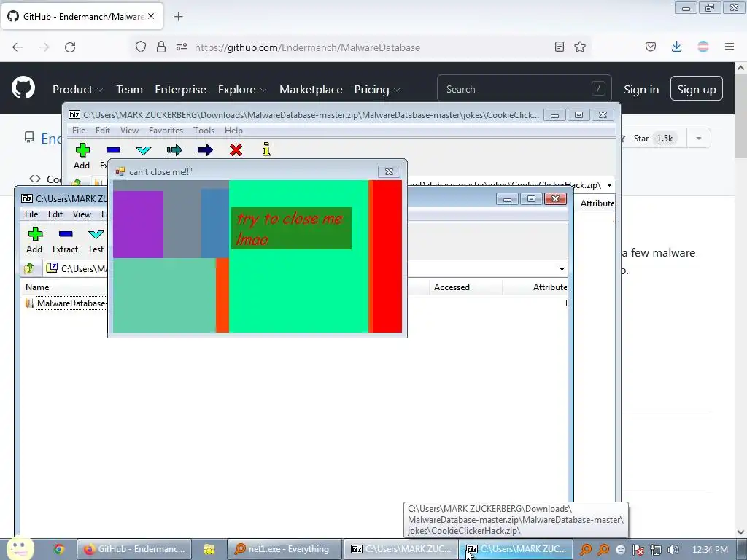Screen dimensions: 747x560
Task: Open the Pocket save icon in Firefox toolbar
Action: tap(650, 47)
